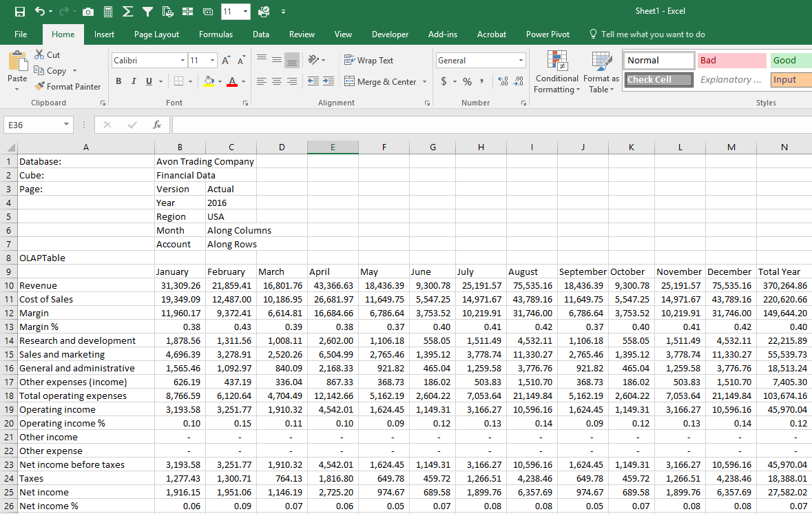The image size is (812, 514).
Task: Go to the Data tab
Action: [261, 34]
